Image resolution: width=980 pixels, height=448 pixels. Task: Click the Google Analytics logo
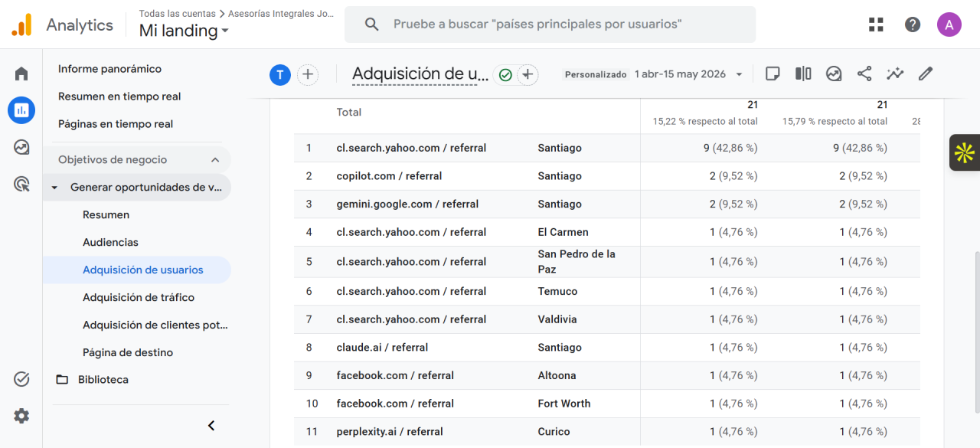coord(21,25)
